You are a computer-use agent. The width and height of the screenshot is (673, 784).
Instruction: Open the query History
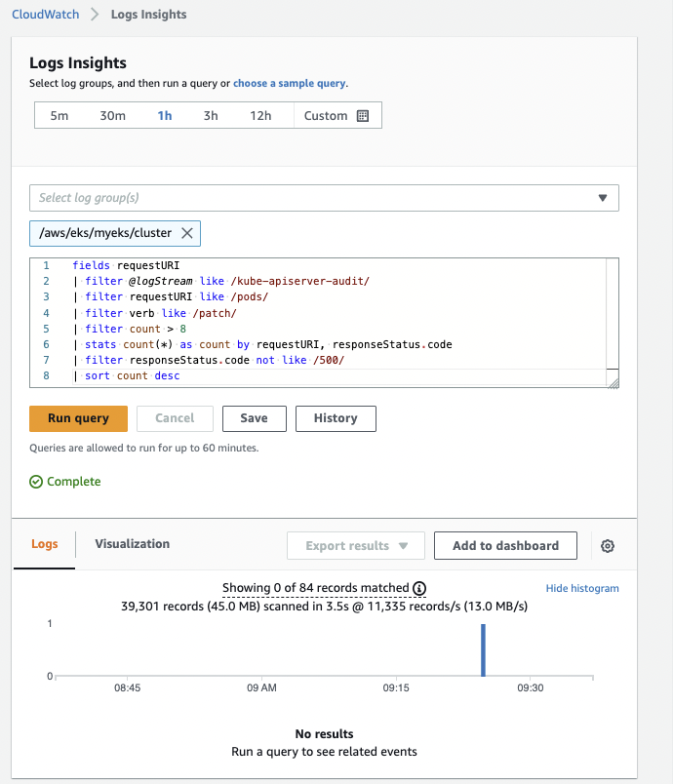pyautogui.click(x=336, y=418)
